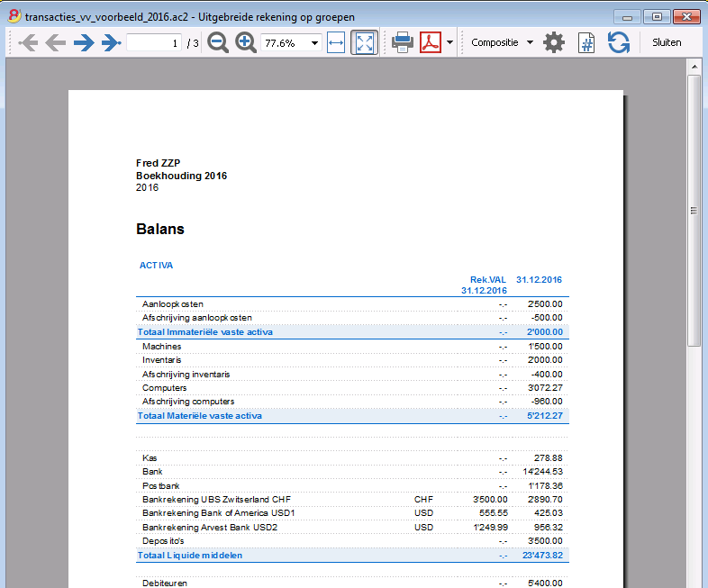Select the Kas row
The height and width of the screenshot is (588, 708).
point(352,458)
